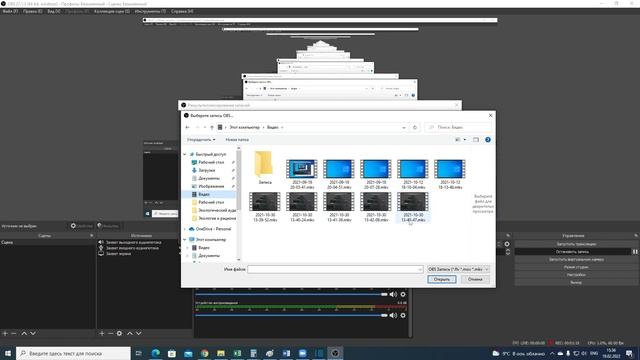Pause the recording with the pause button
640x360 pixels.
coord(636,252)
